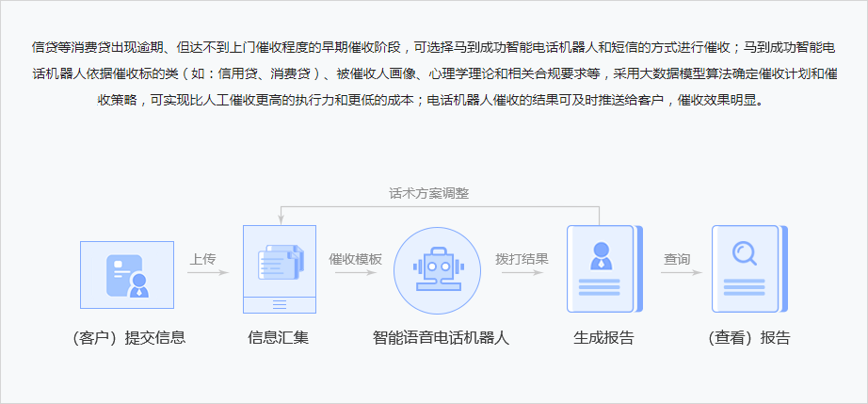Click the 拨打结果 step label
The height and width of the screenshot is (404, 868).
tap(522, 258)
